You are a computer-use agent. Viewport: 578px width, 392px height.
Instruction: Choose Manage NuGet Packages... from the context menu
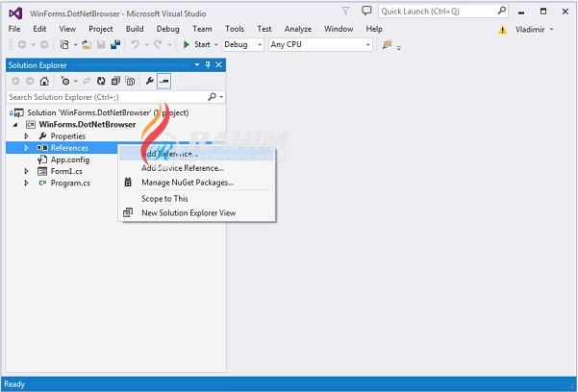click(197, 183)
